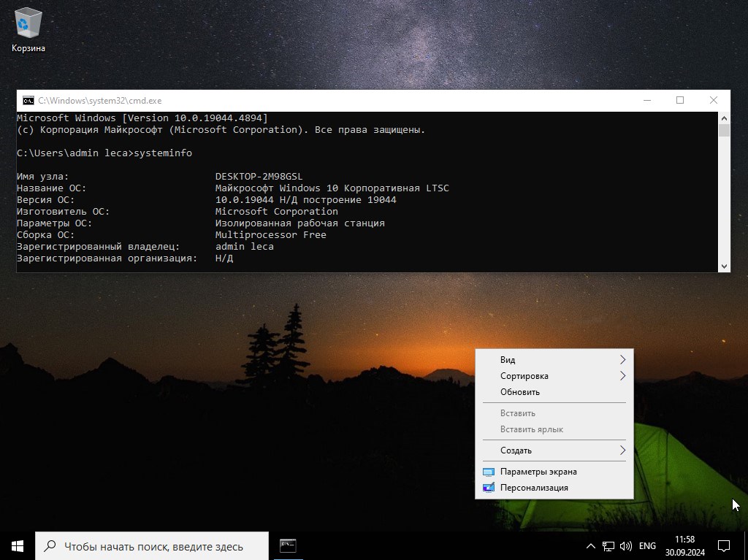Close the cmd.exe window
Image resolution: width=748 pixels, height=560 pixels.
(714, 101)
